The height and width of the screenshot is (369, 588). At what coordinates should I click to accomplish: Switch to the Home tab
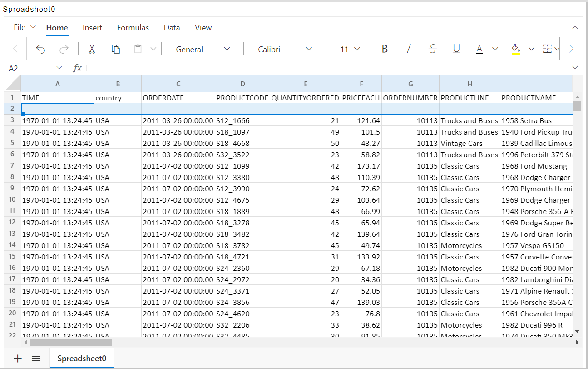click(x=57, y=28)
